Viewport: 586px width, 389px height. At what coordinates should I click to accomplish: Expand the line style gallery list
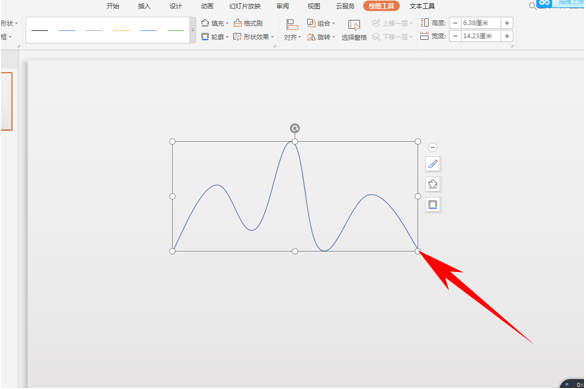click(192, 30)
